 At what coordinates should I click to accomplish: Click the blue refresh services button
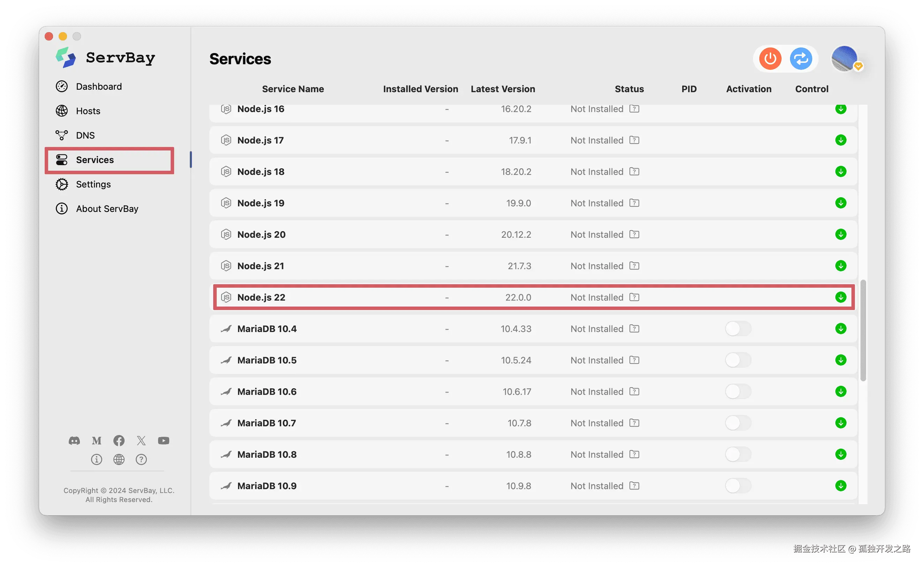click(x=800, y=59)
